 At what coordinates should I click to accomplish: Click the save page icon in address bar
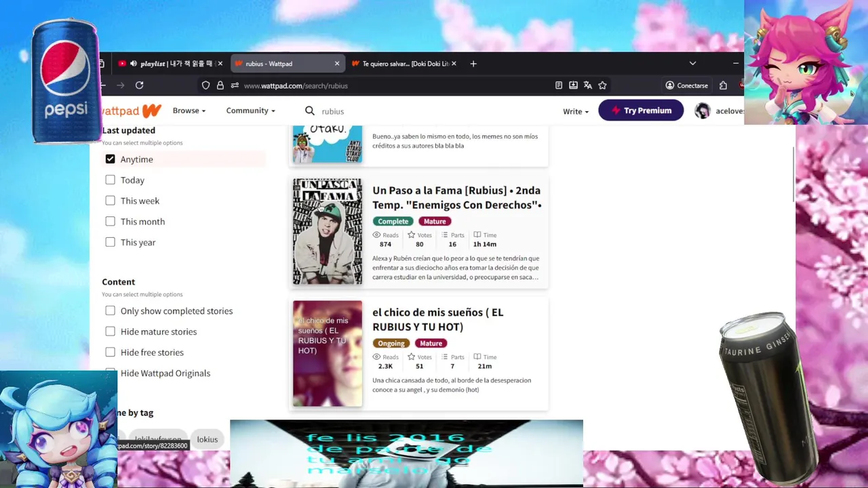[x=573, y=85]
